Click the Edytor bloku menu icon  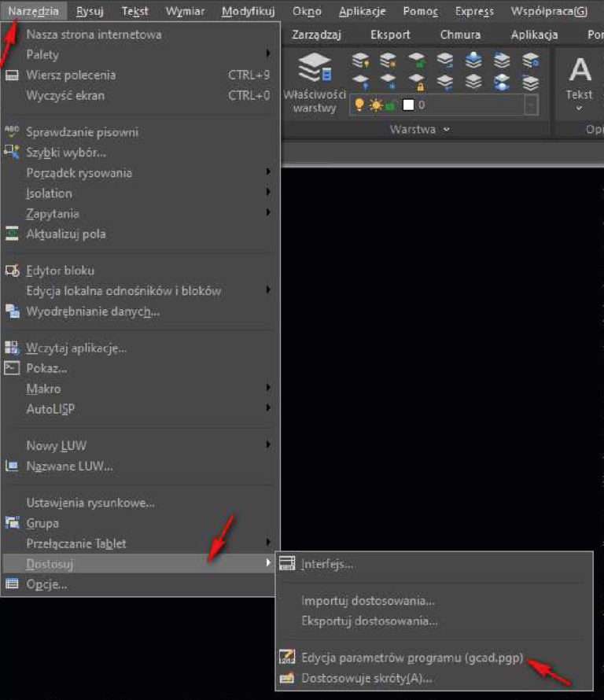[x=12, y=271]
